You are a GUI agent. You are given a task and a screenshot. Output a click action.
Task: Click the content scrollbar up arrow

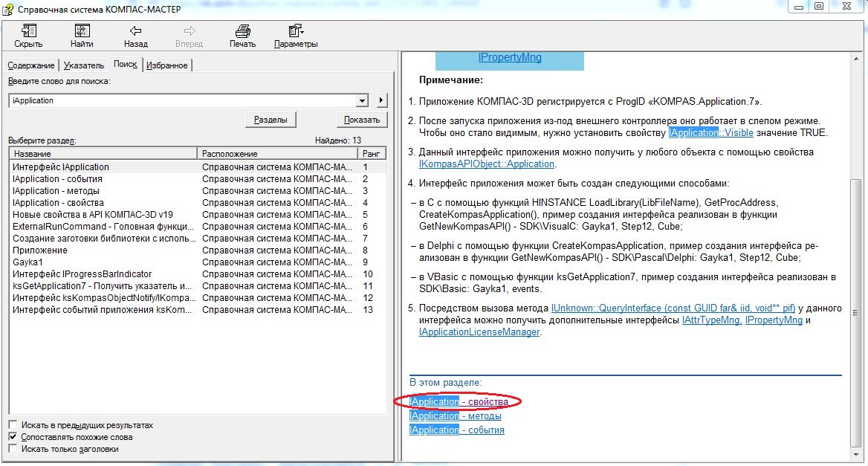coord(856,58)
